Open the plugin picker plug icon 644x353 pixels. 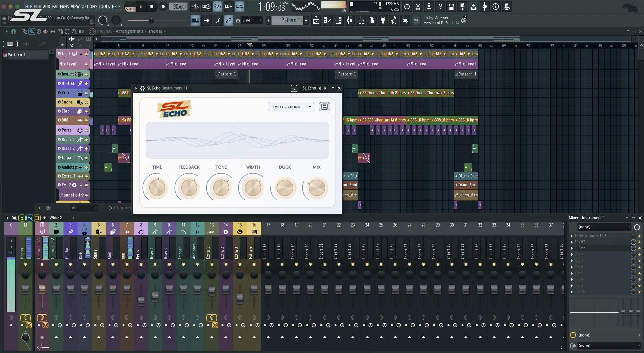(383, 21)
